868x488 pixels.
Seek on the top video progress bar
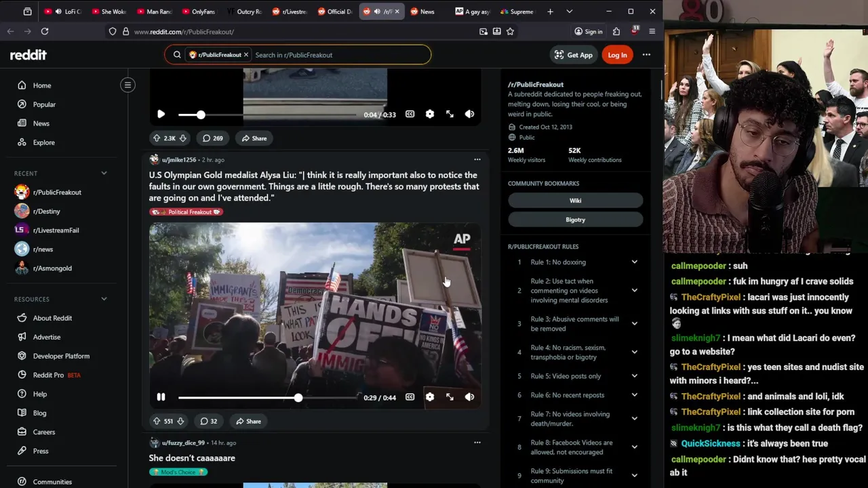267,115
